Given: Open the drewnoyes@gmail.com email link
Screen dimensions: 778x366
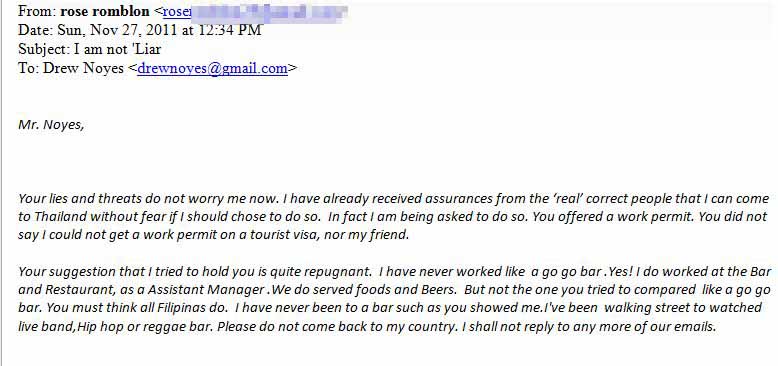Looking at the screenshot, I should pyautogui.click(x=212, y=68).
